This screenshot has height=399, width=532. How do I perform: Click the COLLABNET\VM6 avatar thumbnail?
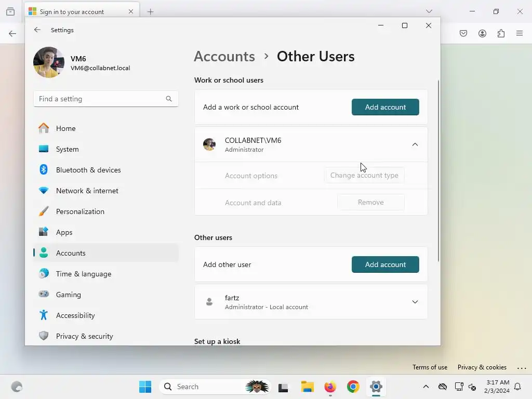click(209, 144)
